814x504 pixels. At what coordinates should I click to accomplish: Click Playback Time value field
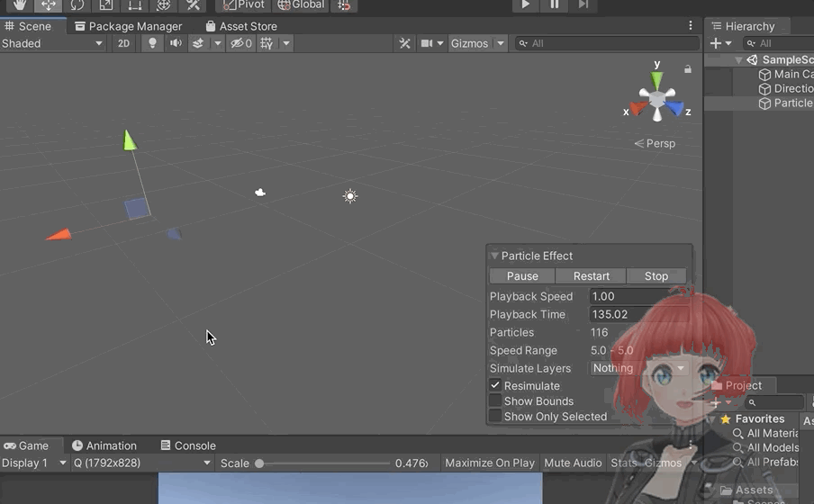tap(639, 314)
